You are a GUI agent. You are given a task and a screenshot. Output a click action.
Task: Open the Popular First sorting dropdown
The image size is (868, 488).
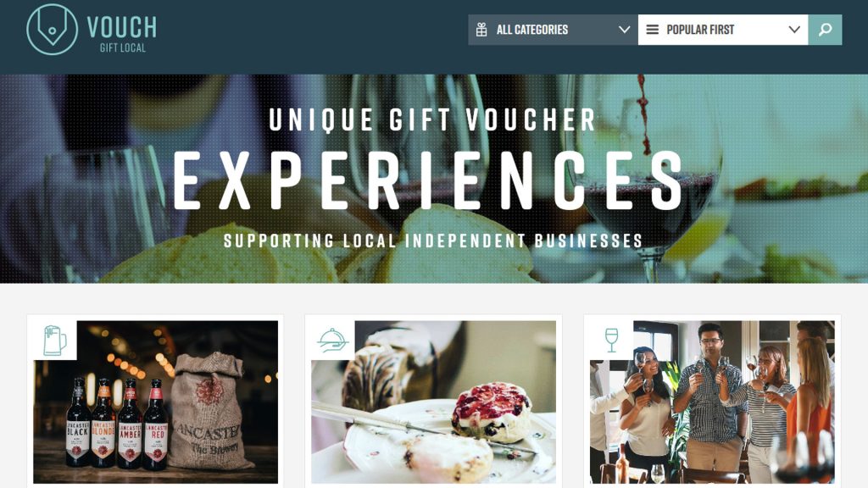point(723,30)
